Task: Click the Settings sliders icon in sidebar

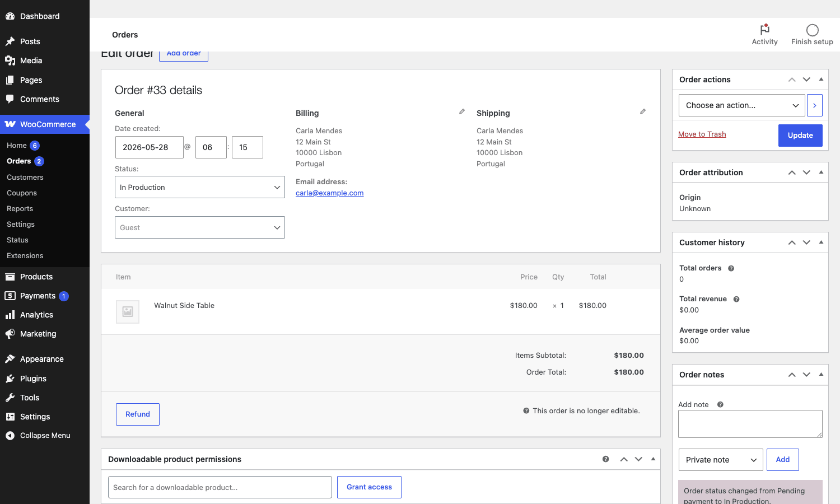Action: (x=10, y=417)
